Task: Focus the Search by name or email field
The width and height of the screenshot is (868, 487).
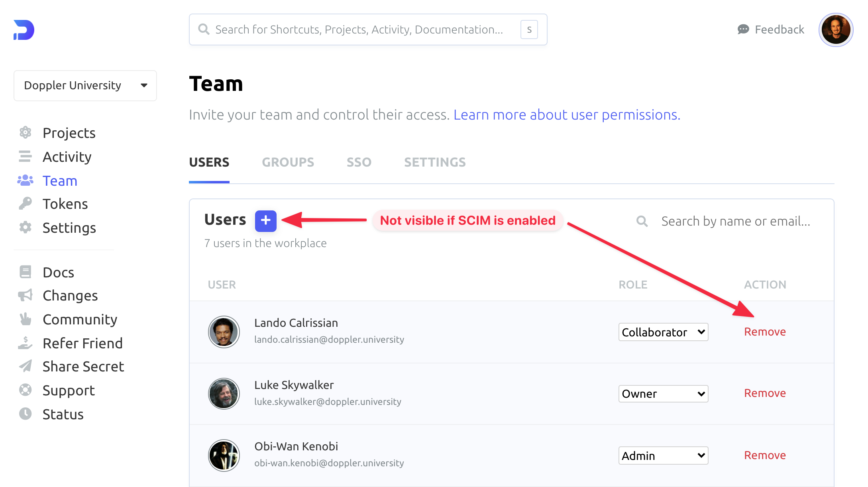Action: click(x=735, y=221)
